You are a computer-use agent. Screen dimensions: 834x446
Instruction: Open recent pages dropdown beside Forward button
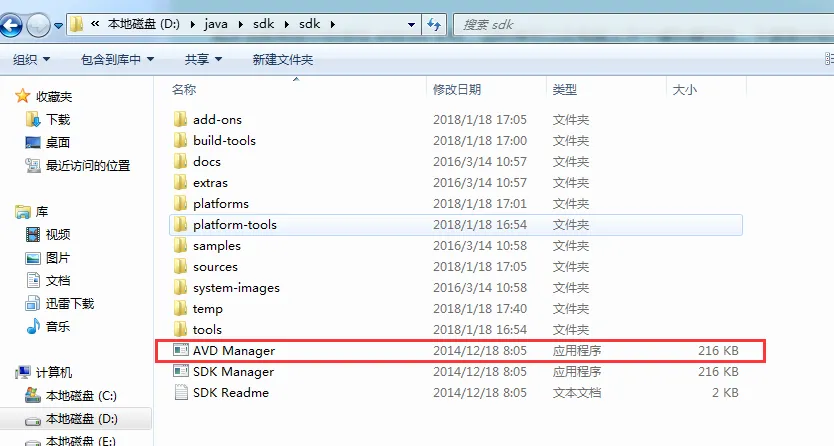pos(59,25)
